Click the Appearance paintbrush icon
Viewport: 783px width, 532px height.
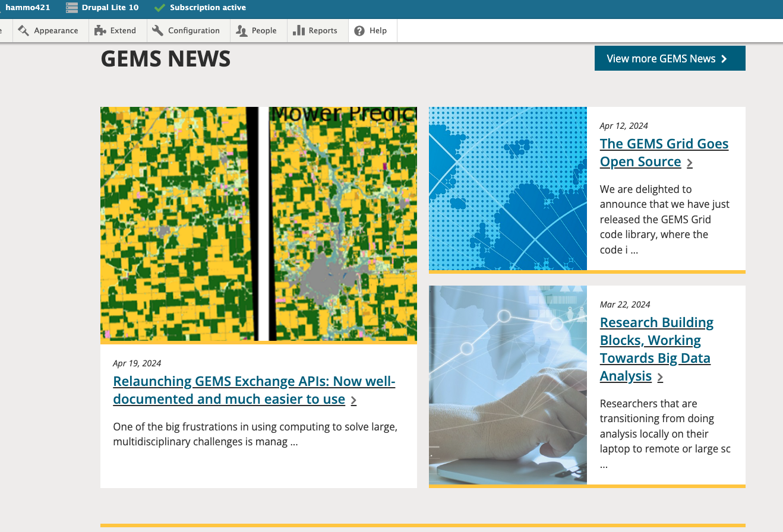click(24, 31)
